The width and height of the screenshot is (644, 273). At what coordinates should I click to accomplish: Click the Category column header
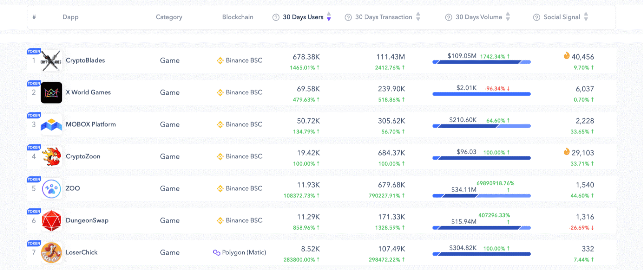pos(169,17)
